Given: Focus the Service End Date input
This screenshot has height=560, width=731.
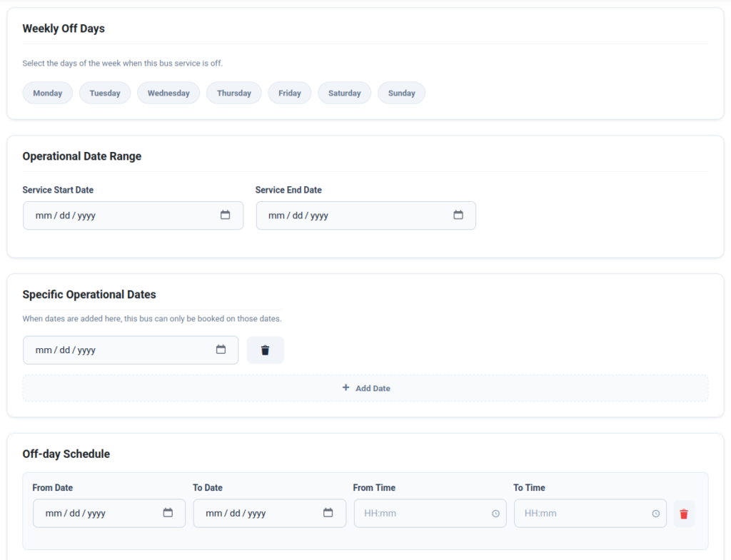Looking at the screenshot, I should coord(366,215).
